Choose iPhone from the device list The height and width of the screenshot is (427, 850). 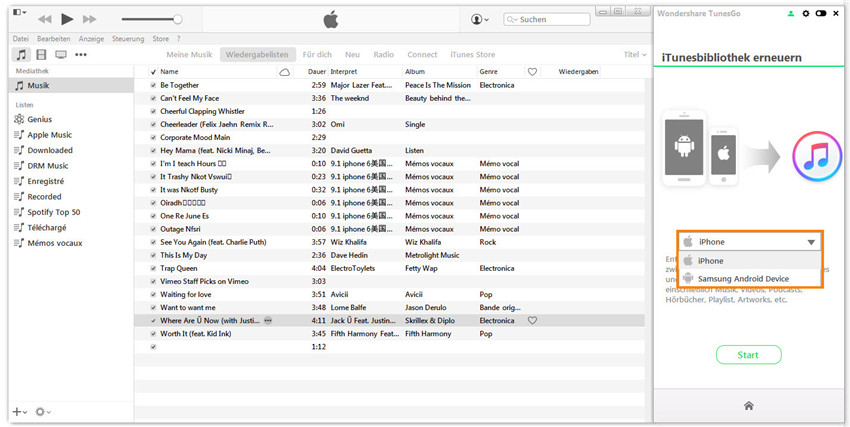750,261
